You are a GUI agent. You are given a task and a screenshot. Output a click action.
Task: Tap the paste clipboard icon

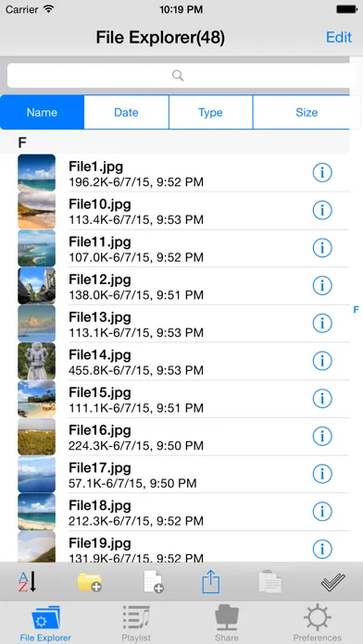coord(269,582)
